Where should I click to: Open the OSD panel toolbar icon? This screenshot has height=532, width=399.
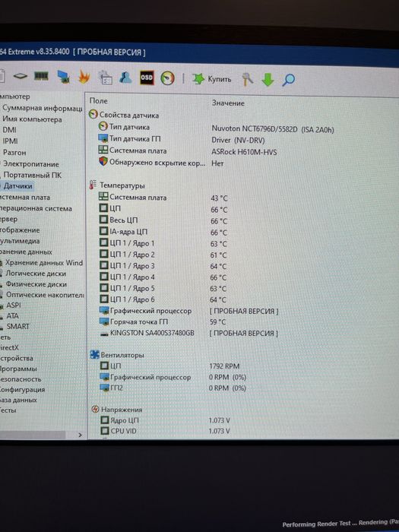(x=147, y=78)
